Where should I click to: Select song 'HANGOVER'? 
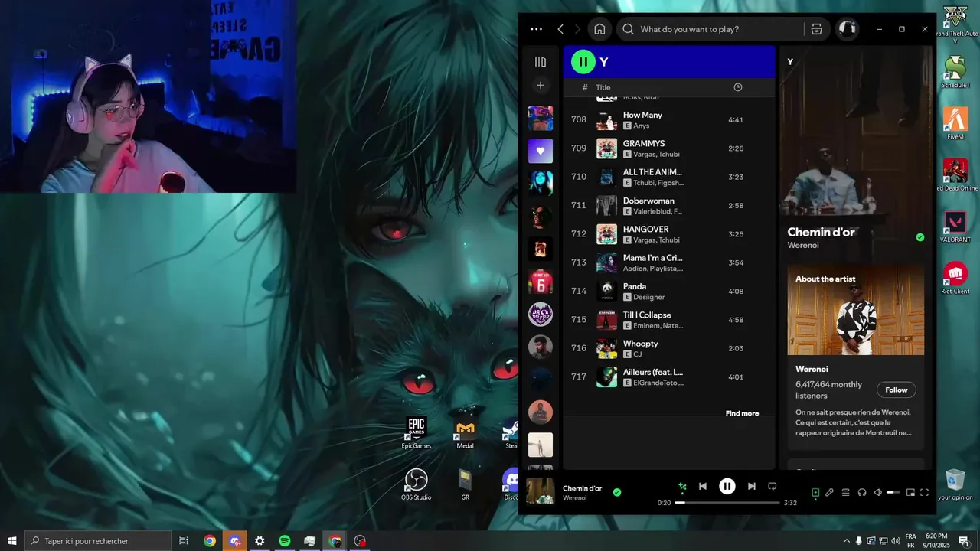tap(670, 234)
